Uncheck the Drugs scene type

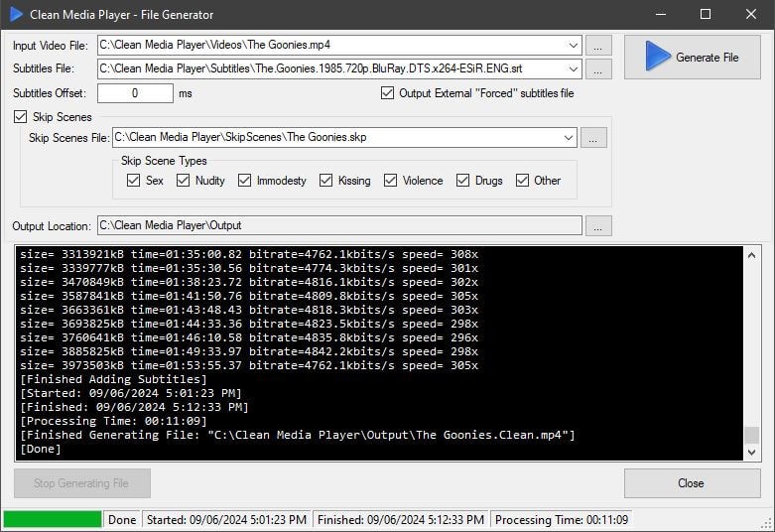pyautogui.click(x=462, y=181)
